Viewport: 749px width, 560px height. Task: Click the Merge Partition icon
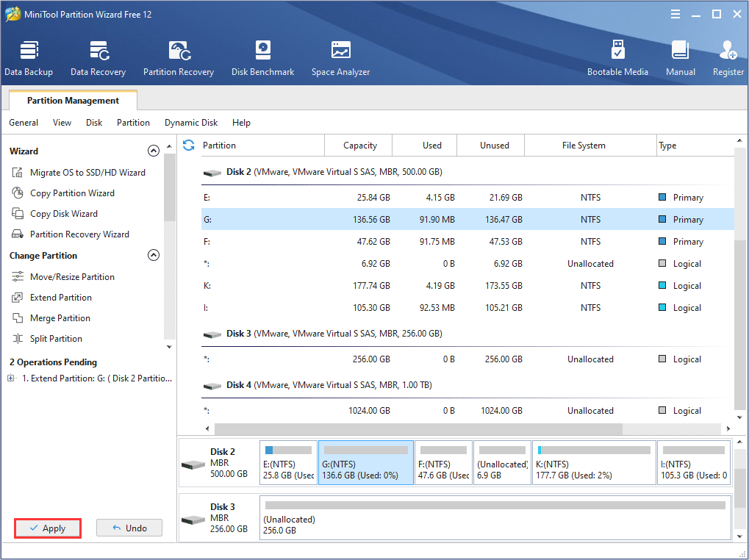point(17,318)
